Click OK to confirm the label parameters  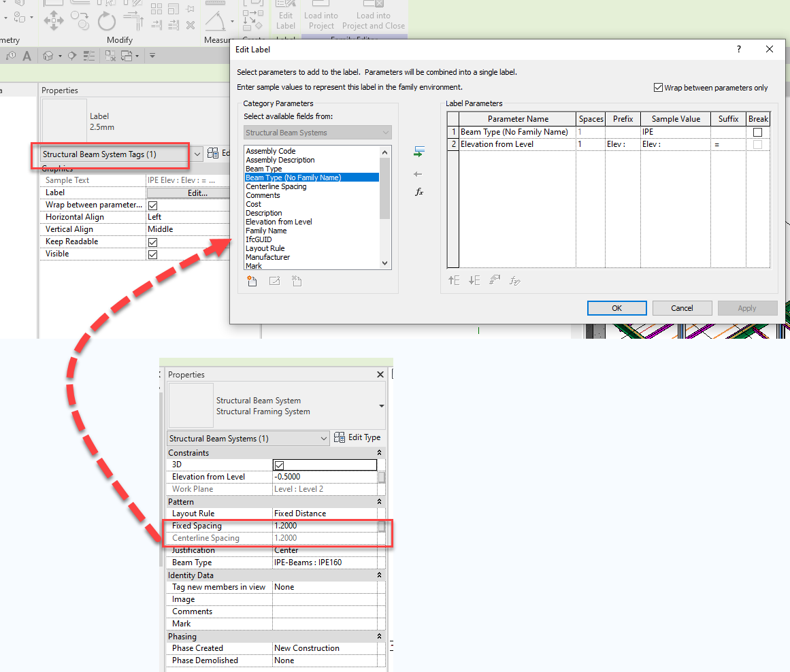tap(616, 307)
